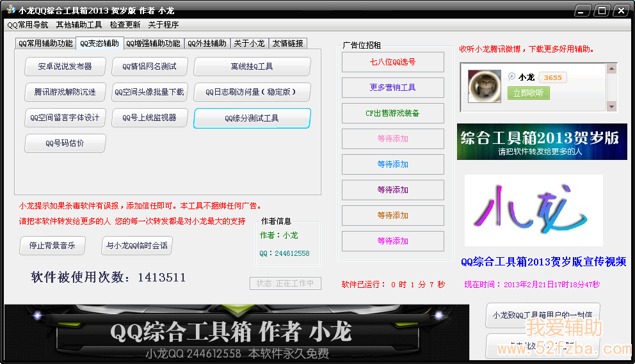Click the 现在时间 clock text

click(x=532, y=285)
